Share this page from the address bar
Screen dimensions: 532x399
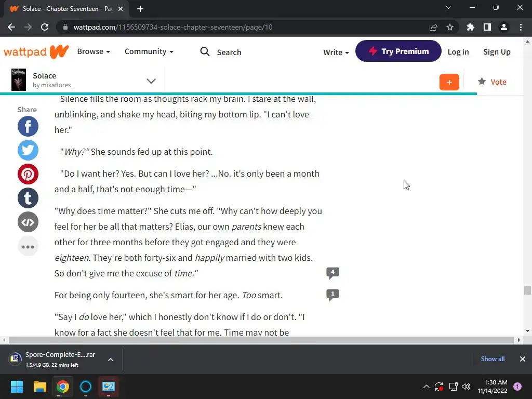click(x=433, y=27)
